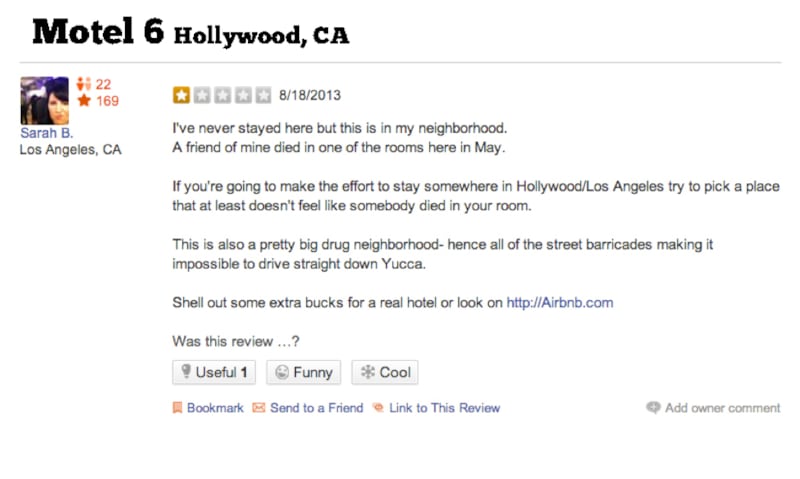Screen dimensions: 800x479
Task: Open the Link to This Review text link
Action: 444,408
